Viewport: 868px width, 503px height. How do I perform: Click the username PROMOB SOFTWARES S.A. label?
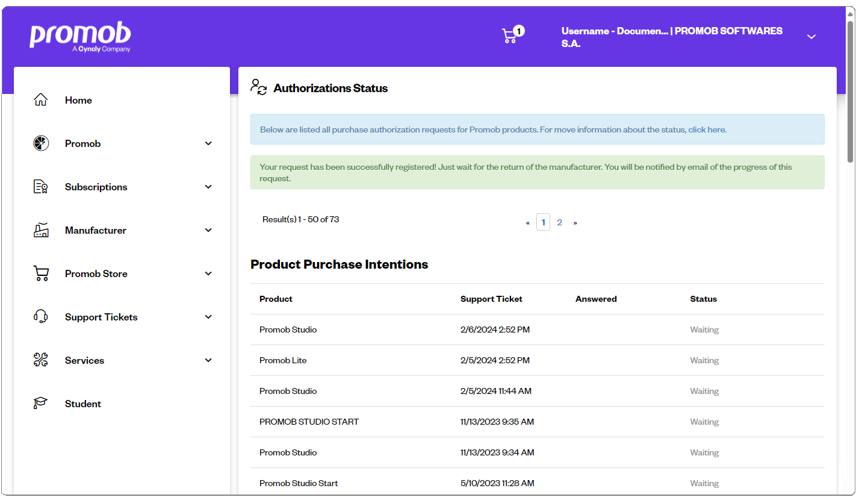click(x=672, y=37)
